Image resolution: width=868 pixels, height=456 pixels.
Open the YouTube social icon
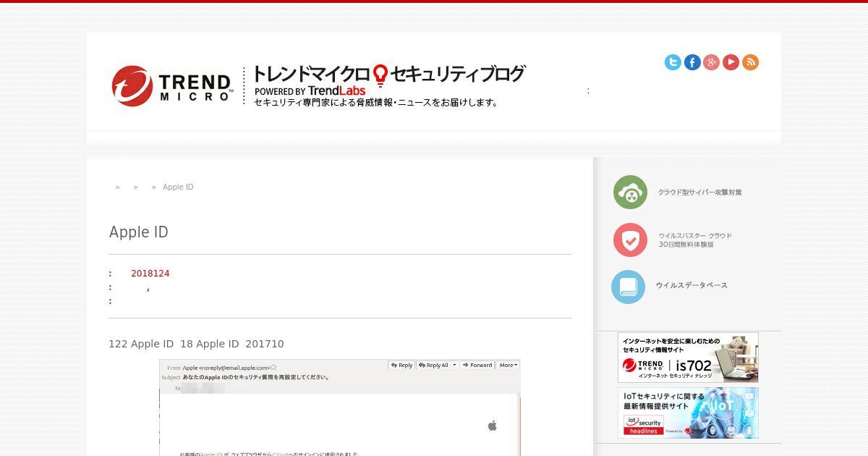click(731, 62)
